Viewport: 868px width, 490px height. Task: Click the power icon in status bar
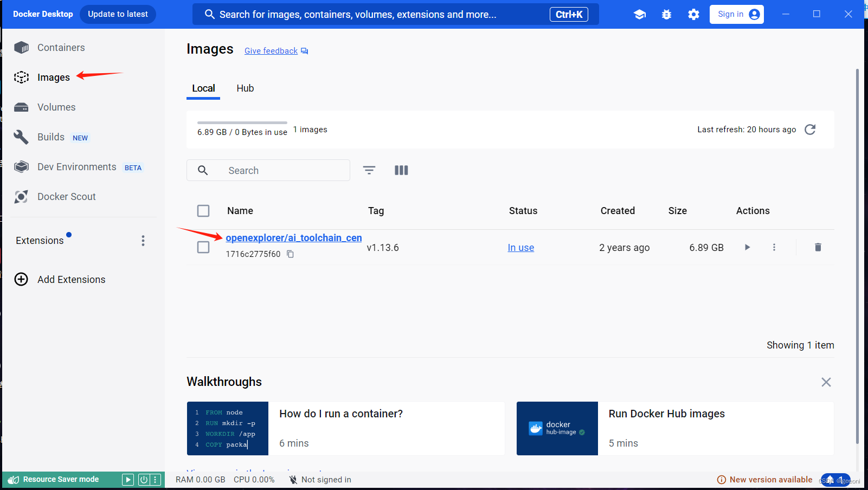coord(144,479)
